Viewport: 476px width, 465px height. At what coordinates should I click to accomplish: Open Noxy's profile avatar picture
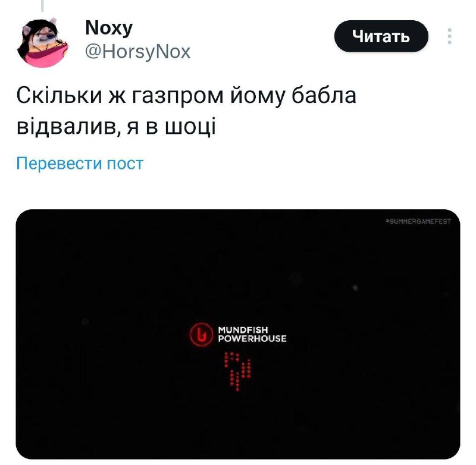[42, 43]
